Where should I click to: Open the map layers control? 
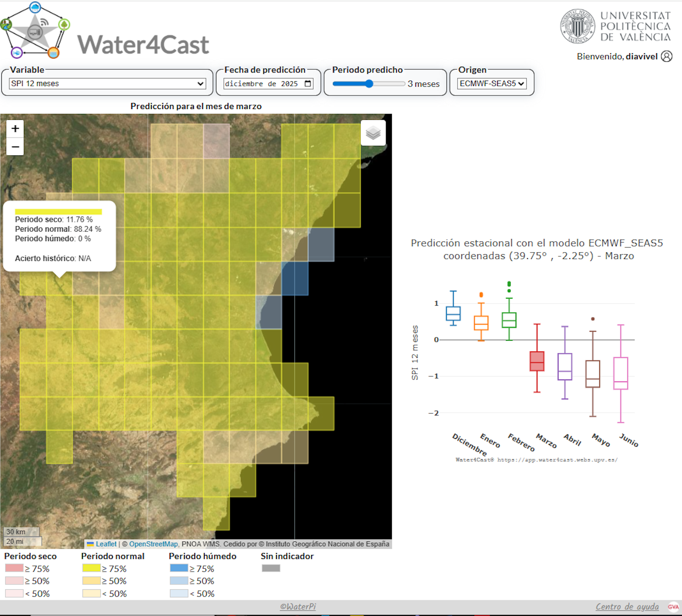tap(373, 133)
